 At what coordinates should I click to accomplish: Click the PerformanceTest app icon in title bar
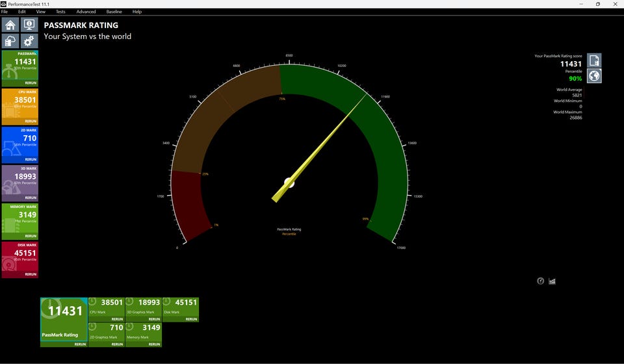[4, 4]
